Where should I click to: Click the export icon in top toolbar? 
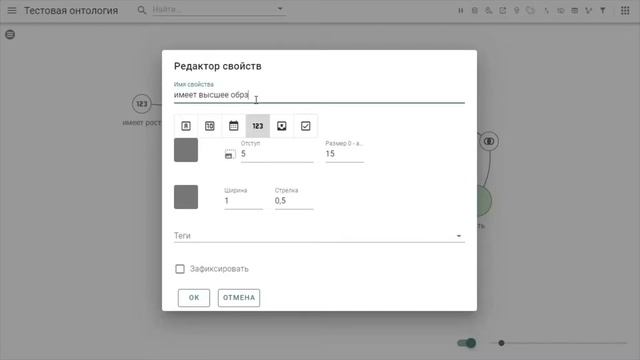502,11
